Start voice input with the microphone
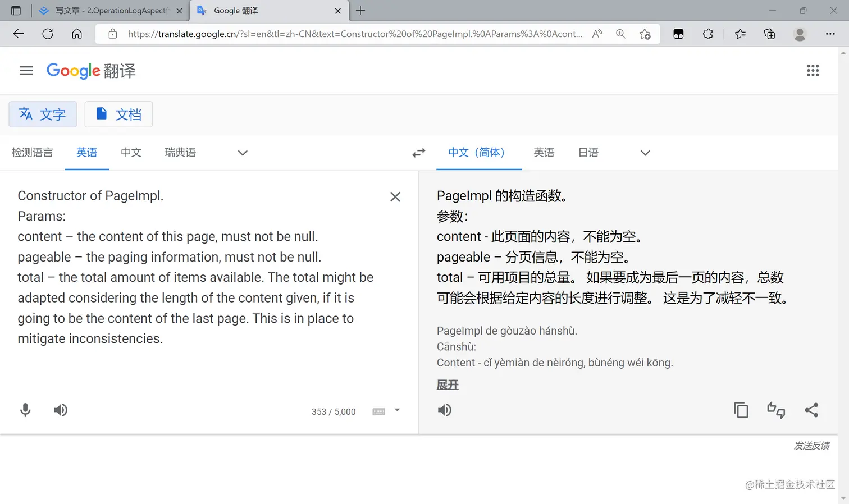The width and height of the screenshot is (849, 504). [25, 410]
